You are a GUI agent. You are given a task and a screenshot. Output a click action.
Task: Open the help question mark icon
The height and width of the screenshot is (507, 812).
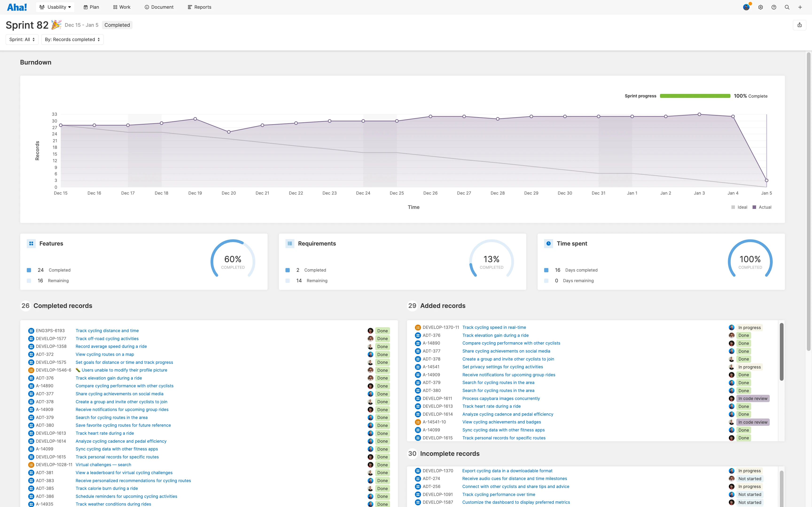(x=774, y=7)
